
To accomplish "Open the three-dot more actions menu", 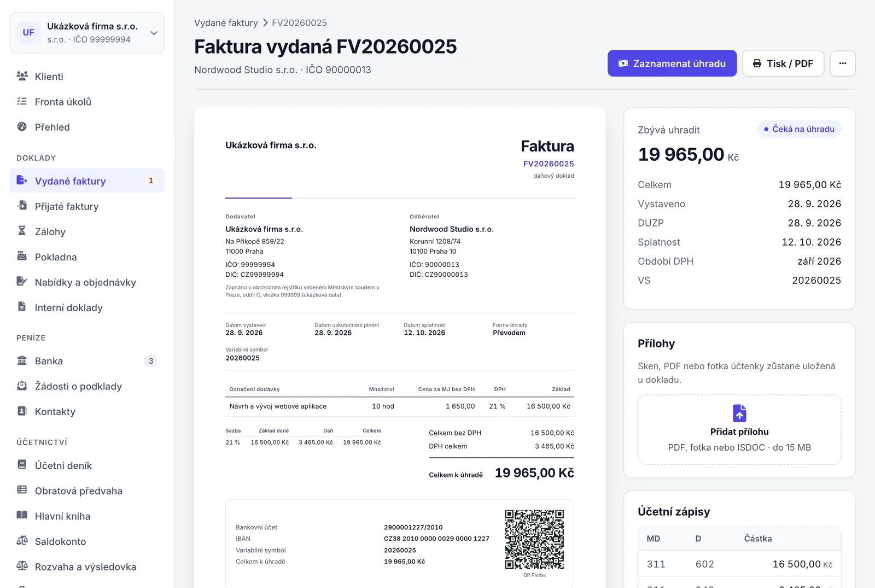I will tap(843, 63).
